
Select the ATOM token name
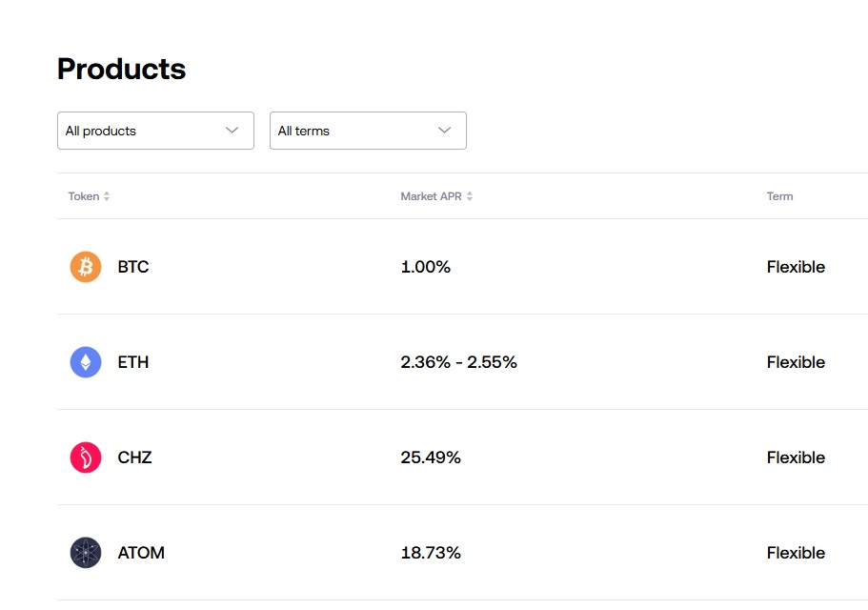pyautogui.click(x=141, y=553)
